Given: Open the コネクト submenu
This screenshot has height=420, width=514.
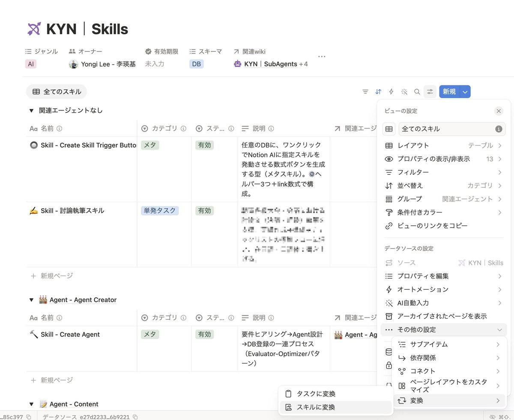Looking at the screenshot, I should [x=449, y=371].
